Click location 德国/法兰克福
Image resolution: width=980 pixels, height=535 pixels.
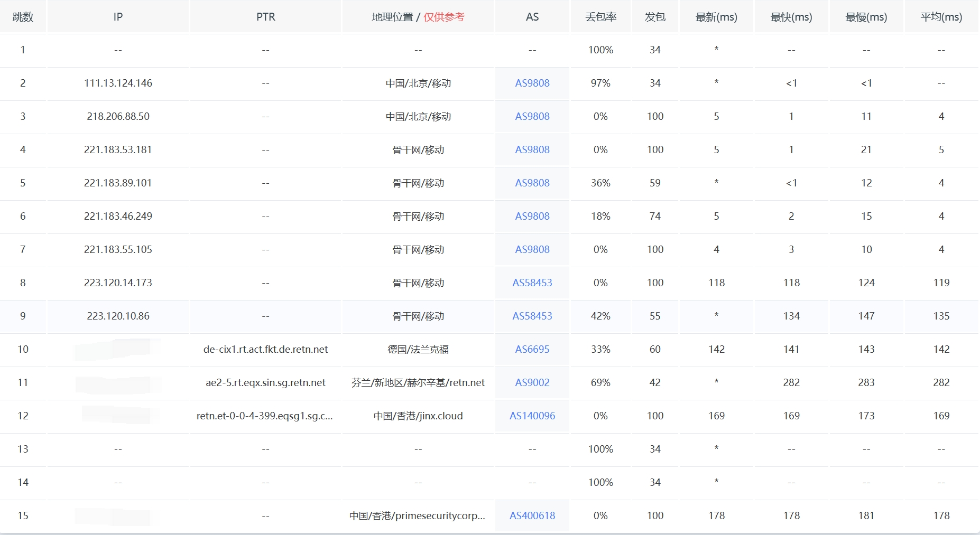coord(418,349)
